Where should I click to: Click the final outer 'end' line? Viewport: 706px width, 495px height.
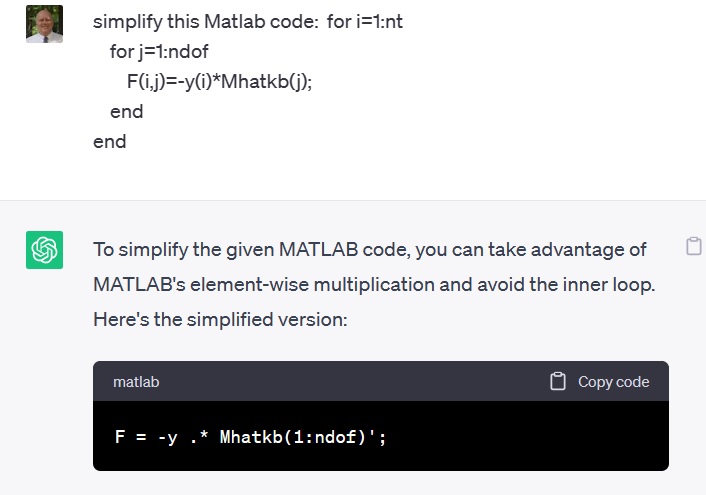[x=110, y=142]
